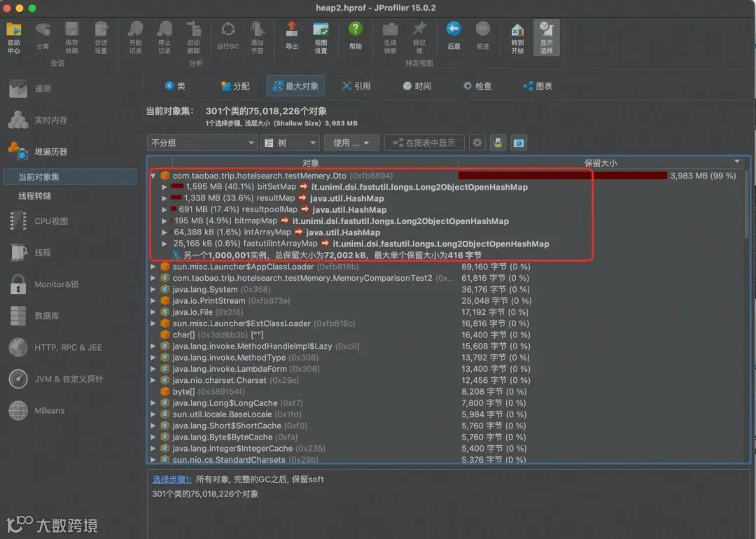The height and width of the screenshot is (539, 756).
Task: Open the 树 (Tree) view mode dropdown
Action: tap(290, 143)
